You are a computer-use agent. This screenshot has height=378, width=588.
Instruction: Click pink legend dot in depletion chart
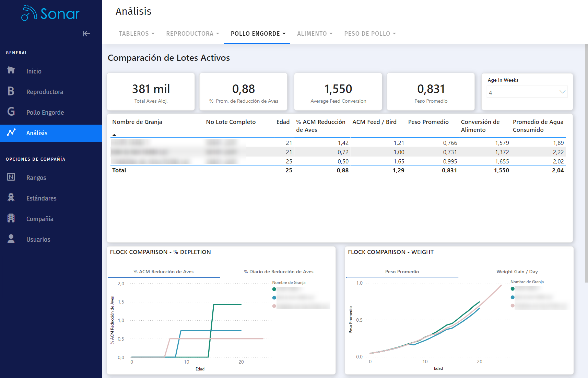coord(274,306)
